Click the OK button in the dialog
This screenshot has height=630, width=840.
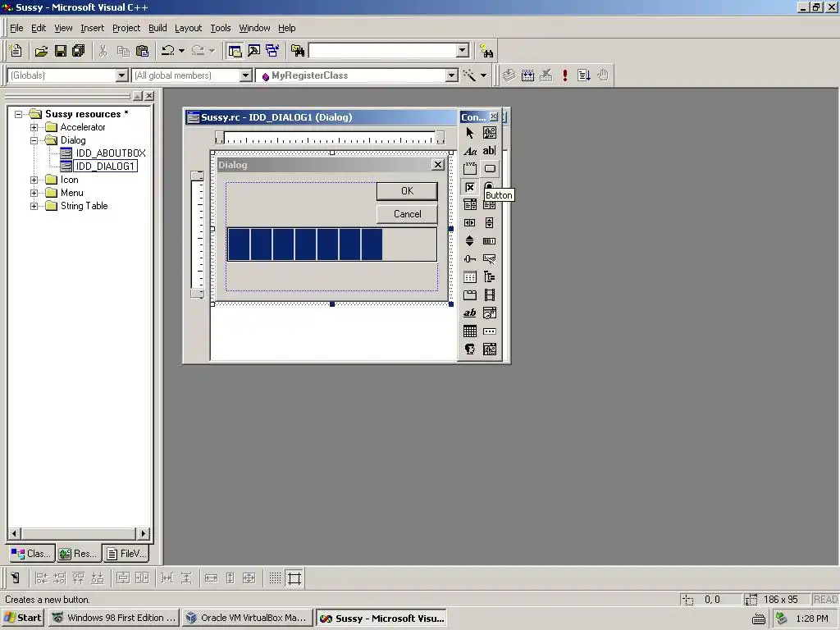coord(407,191)
